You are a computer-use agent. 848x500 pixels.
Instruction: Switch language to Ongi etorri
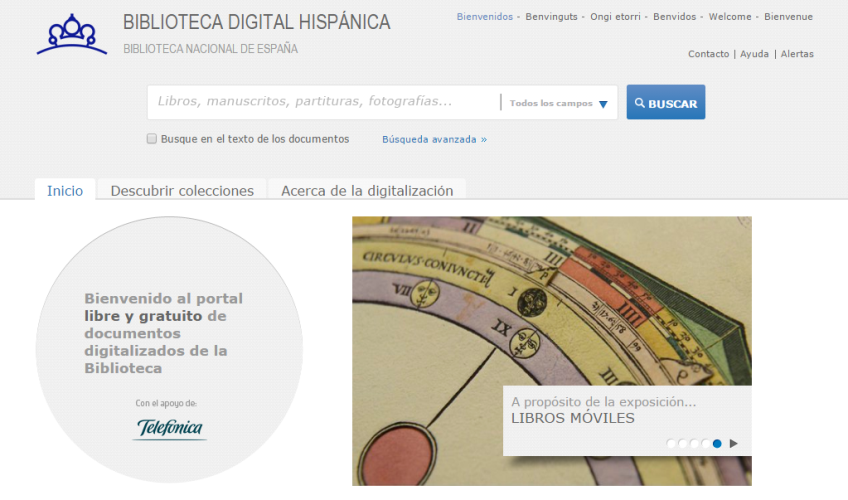(615, 17)
